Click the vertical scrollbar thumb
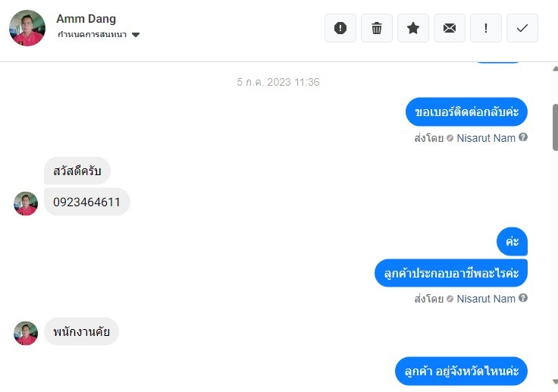Viewport: 558px width, 392px height. pos(555,127)
